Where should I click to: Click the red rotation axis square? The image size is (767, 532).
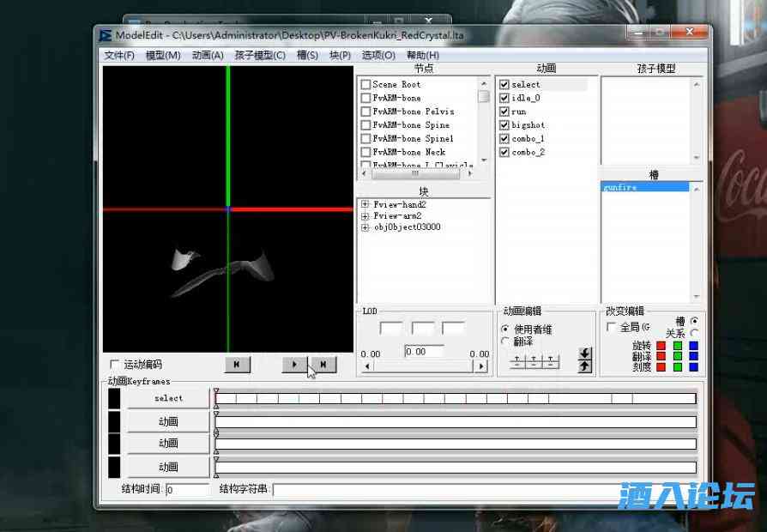point(661,346)
